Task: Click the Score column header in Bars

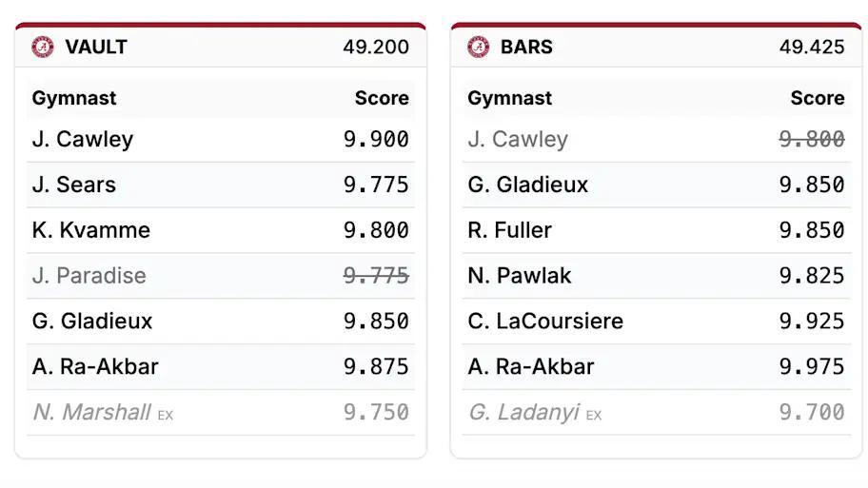Action: click(x=817, y=98)
